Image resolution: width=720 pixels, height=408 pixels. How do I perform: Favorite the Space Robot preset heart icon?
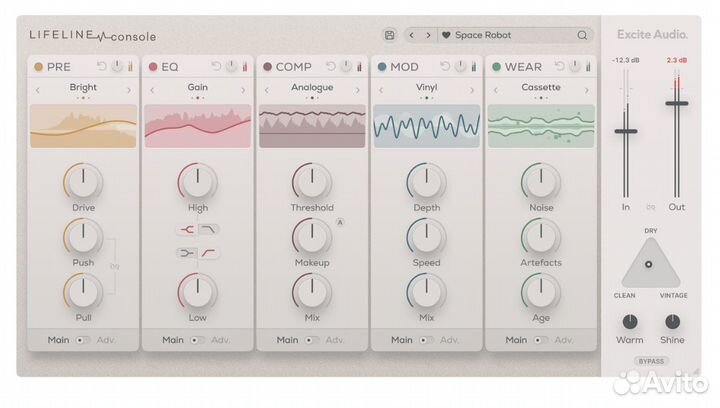point(446,35)
